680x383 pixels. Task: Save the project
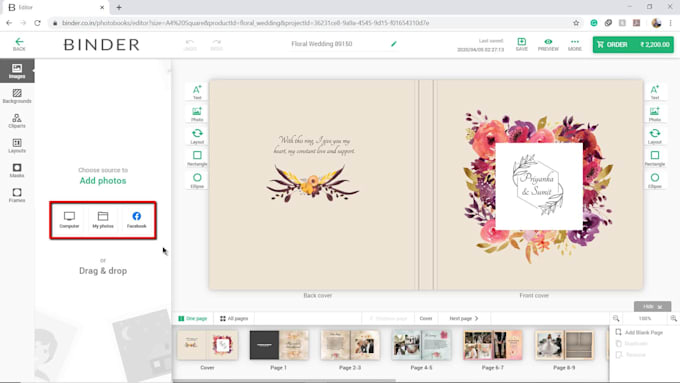pyautogui.click(x=521, y=44)
